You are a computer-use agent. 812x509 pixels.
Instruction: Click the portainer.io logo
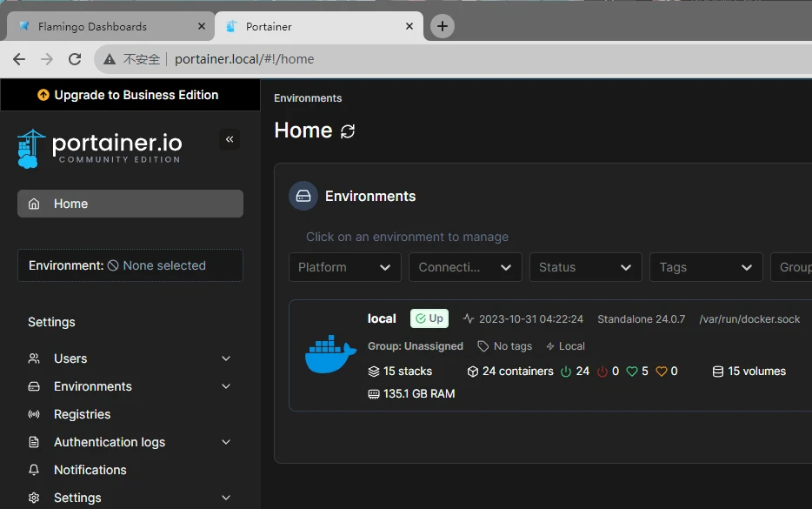click(x=100, y=148)
